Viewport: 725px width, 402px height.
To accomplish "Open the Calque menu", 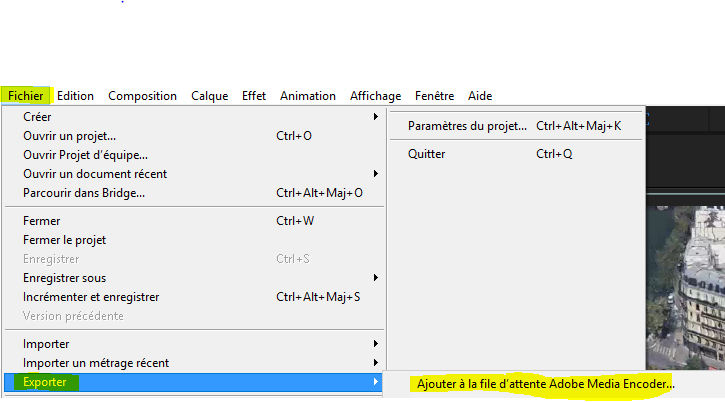I will click(x=209, y=96).
